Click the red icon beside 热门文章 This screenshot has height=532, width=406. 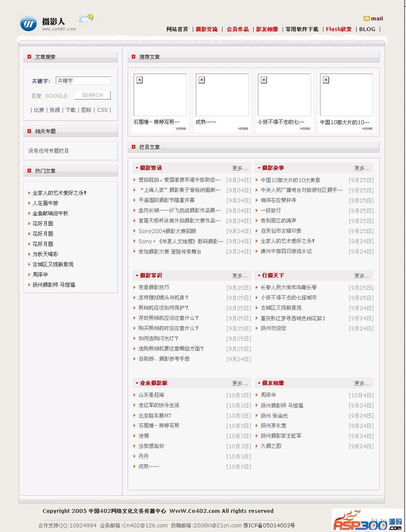coord(29,171)
